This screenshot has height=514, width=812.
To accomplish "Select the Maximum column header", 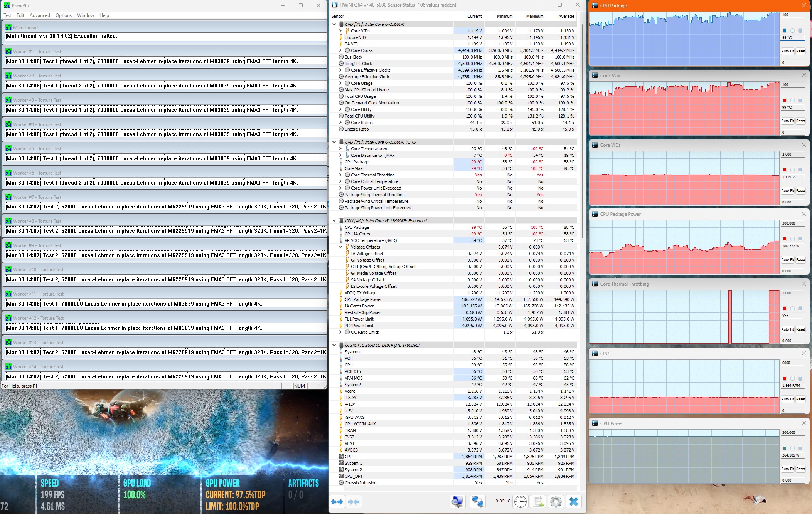I will tap(534, 16).
